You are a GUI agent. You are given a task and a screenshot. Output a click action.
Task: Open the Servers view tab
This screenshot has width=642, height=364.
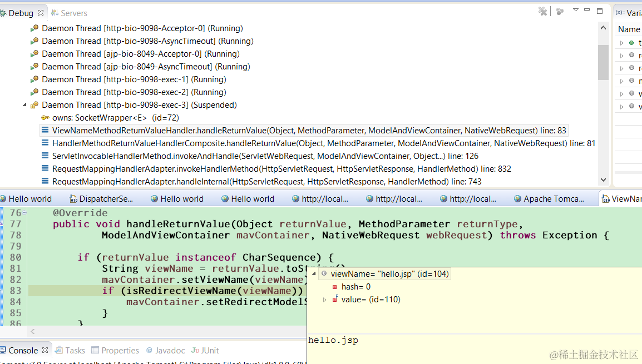[x=69, y=13]
